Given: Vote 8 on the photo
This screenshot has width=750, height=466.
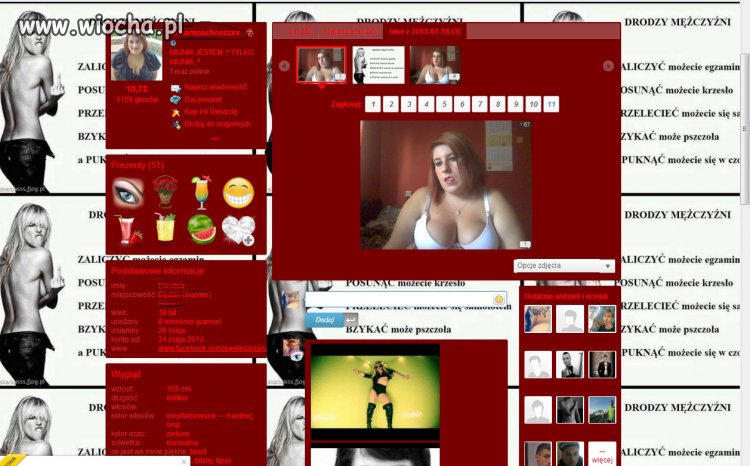Looking at the screenshot, I should (x=497, y=104).
